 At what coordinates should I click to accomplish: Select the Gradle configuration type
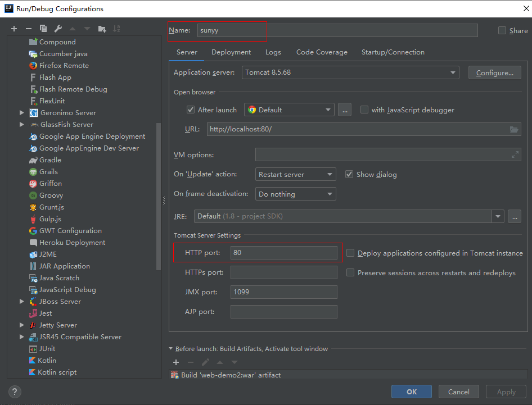50,160
